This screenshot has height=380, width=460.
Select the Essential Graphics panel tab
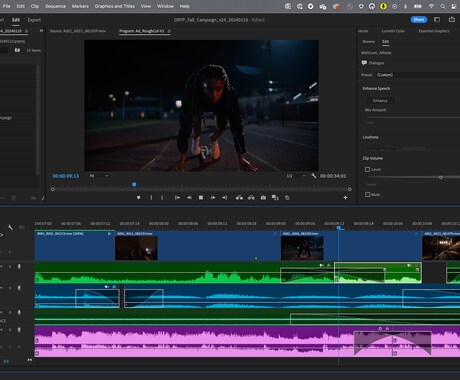[434, 31]
